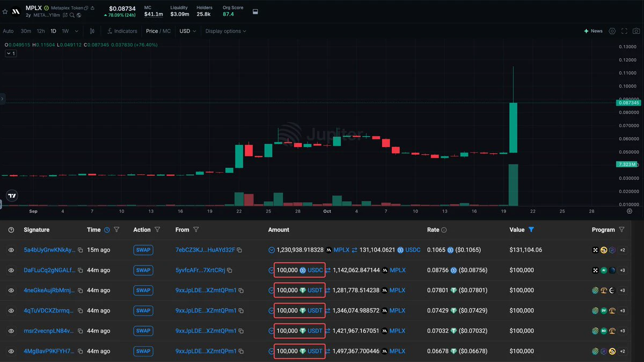Filter the Value column

[x=531, y=230]
